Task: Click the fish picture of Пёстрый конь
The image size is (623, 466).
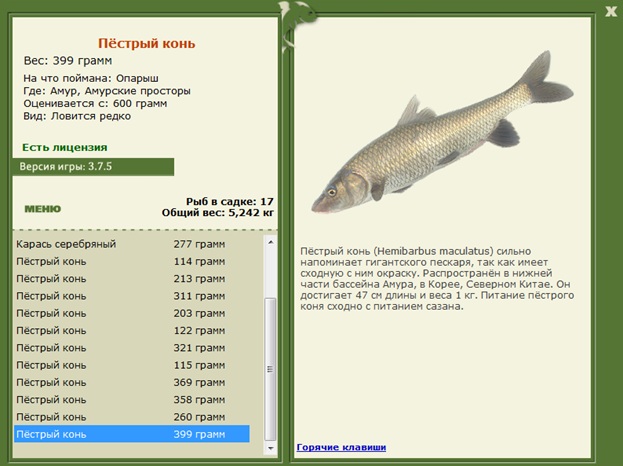Action: (442, 132)
